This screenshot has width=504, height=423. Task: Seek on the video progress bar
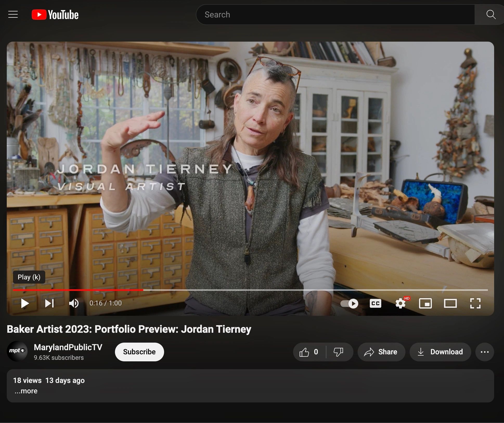click(250, 290)
